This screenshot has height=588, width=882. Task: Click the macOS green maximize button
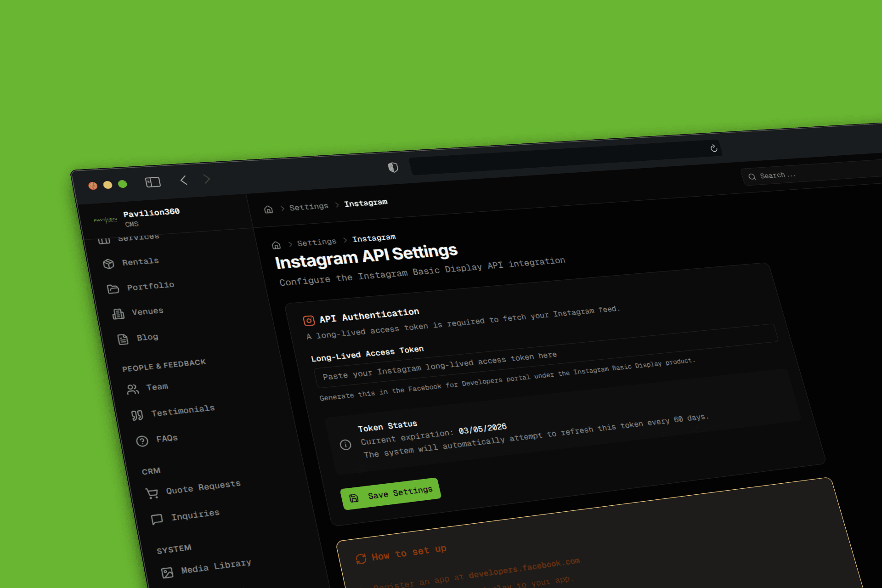[123, 184]
